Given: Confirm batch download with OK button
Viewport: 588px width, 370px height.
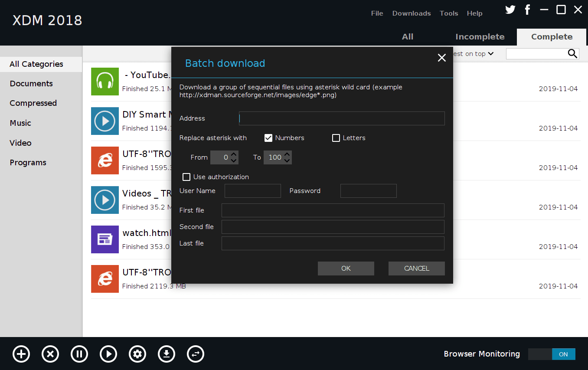Looking at the screenshot, I should click(x=346, y=268).
